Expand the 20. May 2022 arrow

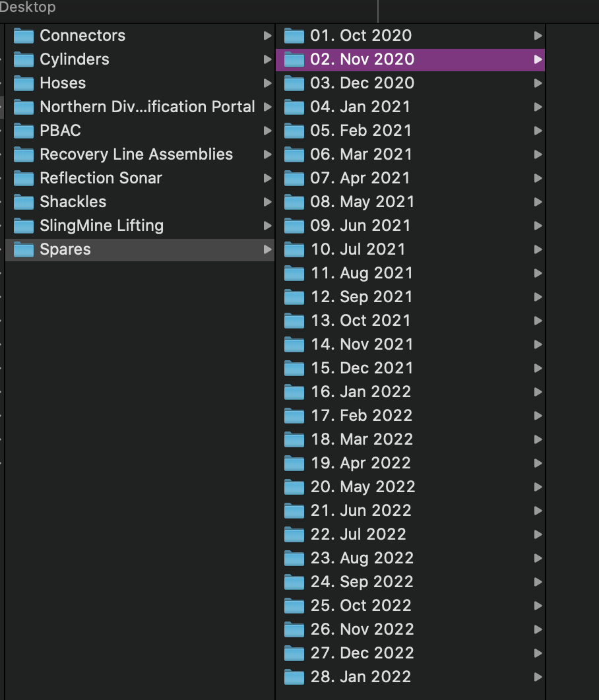pos(538,487)
